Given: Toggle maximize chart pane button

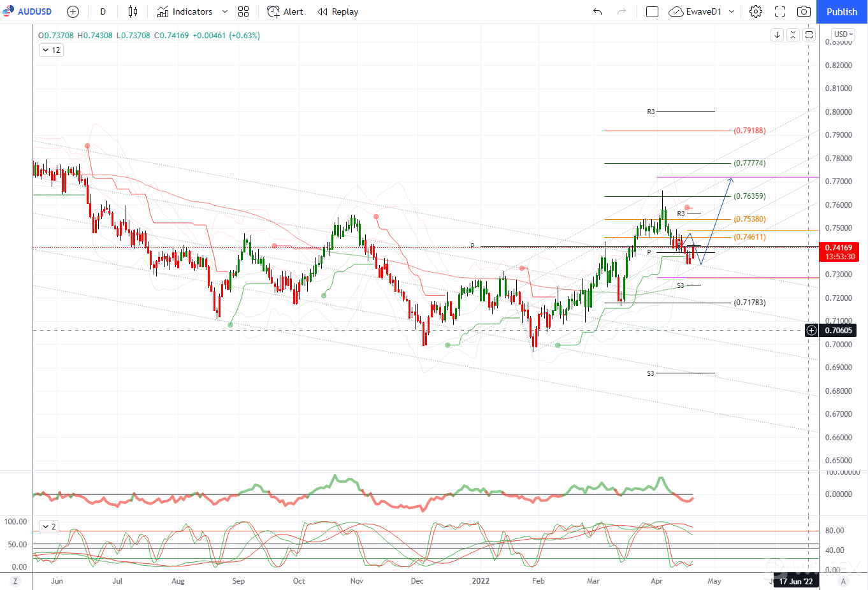Looking at the screenshot, I should coord(809,35).
